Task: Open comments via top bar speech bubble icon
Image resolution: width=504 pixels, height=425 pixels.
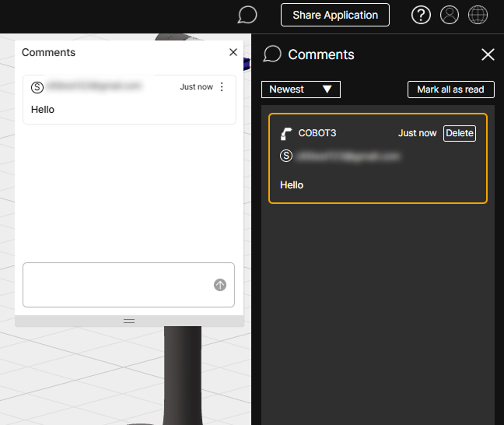Action: point(247,15)
